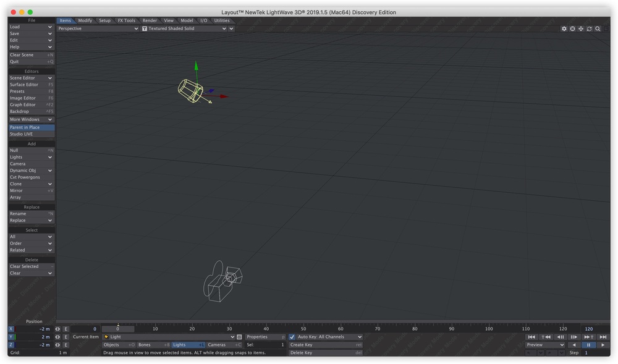
Task: Toggle the X position channel button
Action: tap(11, 329)
